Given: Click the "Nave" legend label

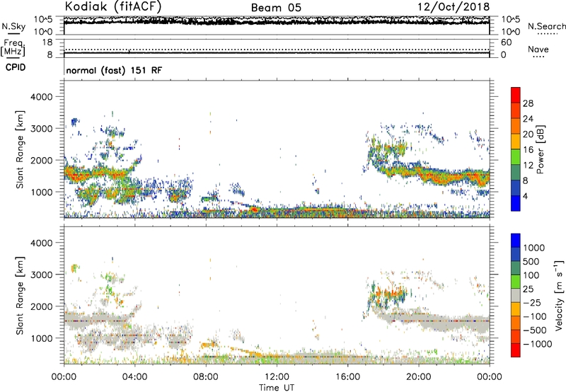Looking at the screenshot, I should click(x=538, y=49).
